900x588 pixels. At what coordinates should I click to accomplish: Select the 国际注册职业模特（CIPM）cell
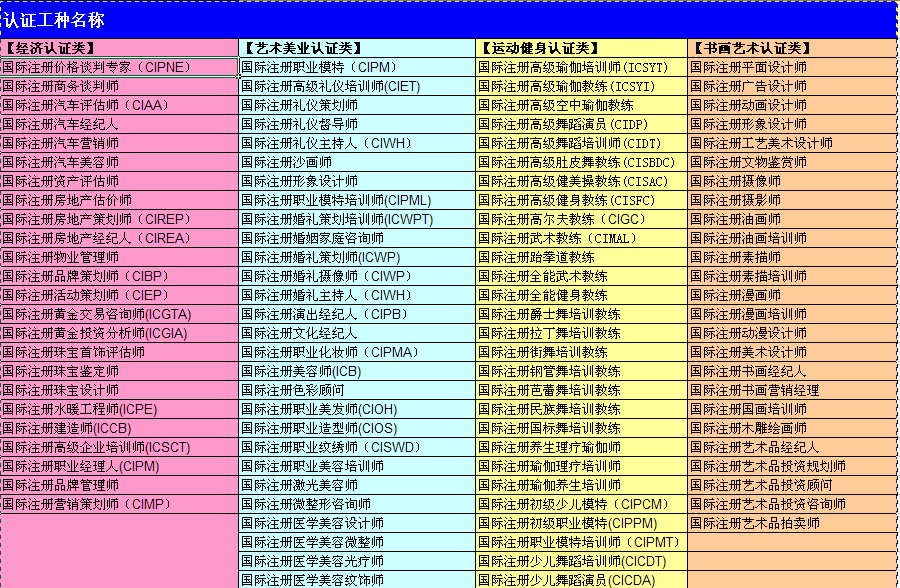pyautogui.click(x=357, y=67)
